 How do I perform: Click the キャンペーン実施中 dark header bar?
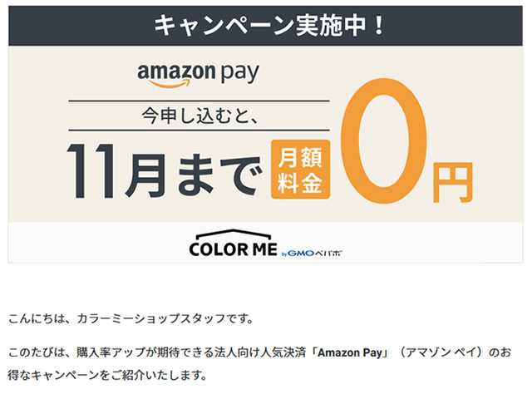coord(266,26)
